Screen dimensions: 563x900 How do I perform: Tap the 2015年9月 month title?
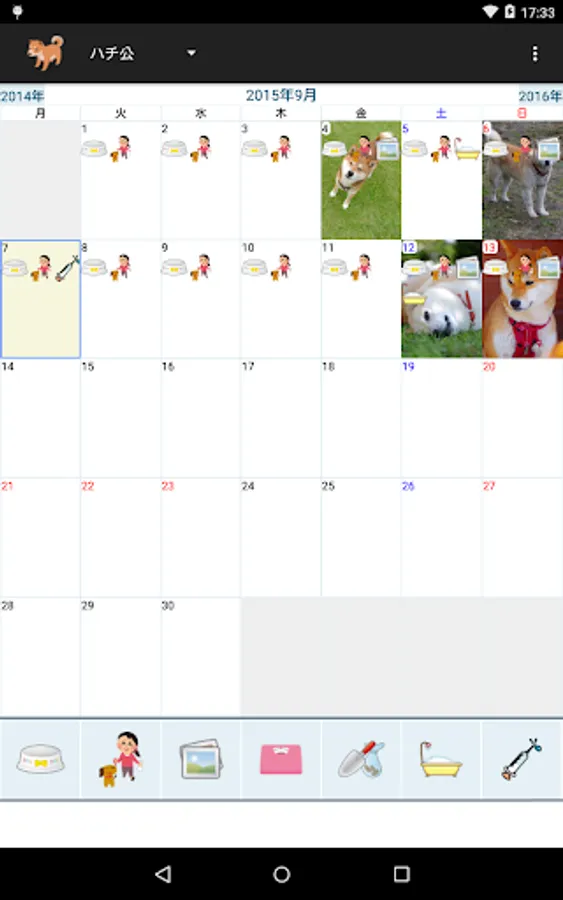click(281, 95)
